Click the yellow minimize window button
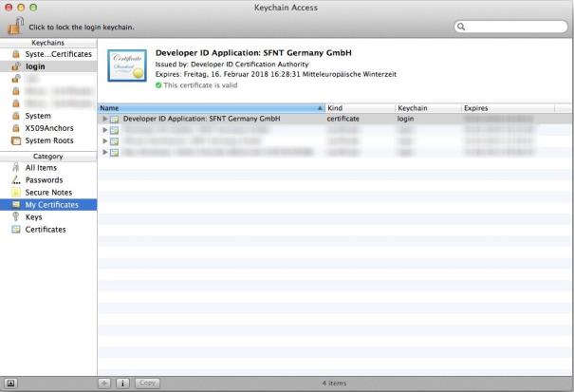574x392 pixels. coord(21,8)
